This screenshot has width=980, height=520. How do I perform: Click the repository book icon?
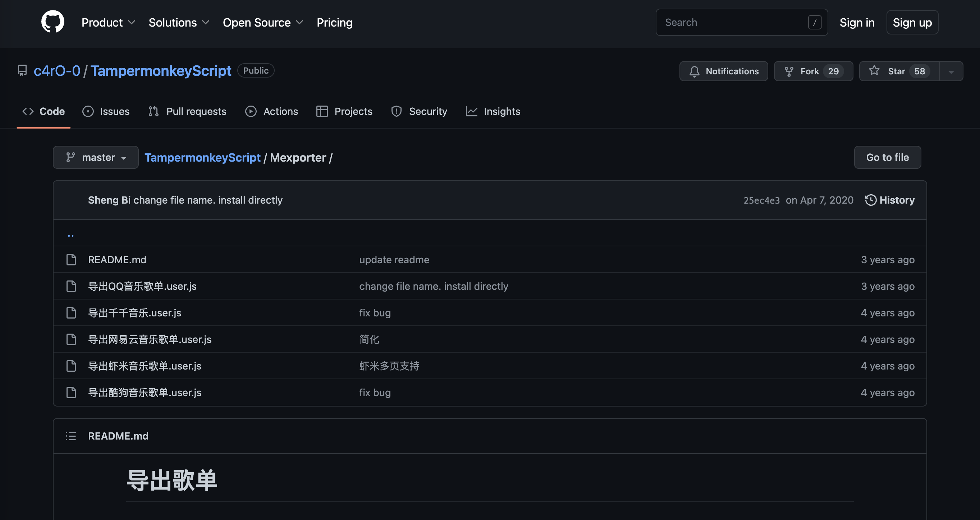[x=22, y=70]
